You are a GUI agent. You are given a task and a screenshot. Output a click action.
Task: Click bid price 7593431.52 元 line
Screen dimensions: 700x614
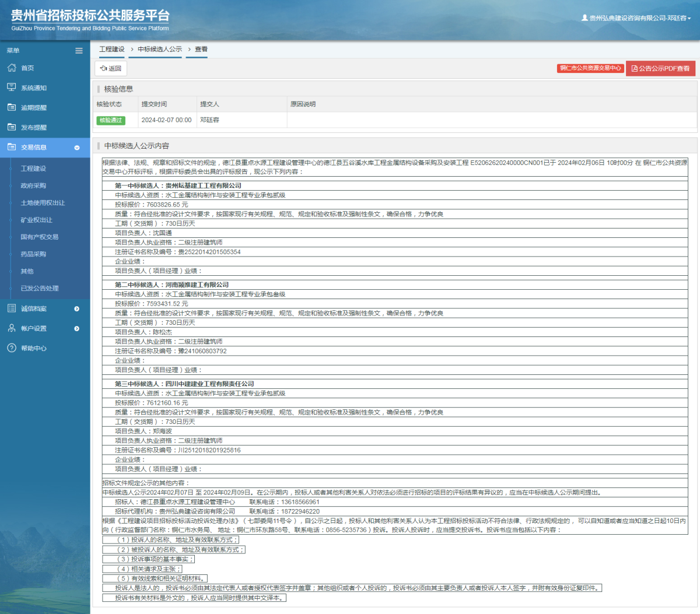click(152, 304)
